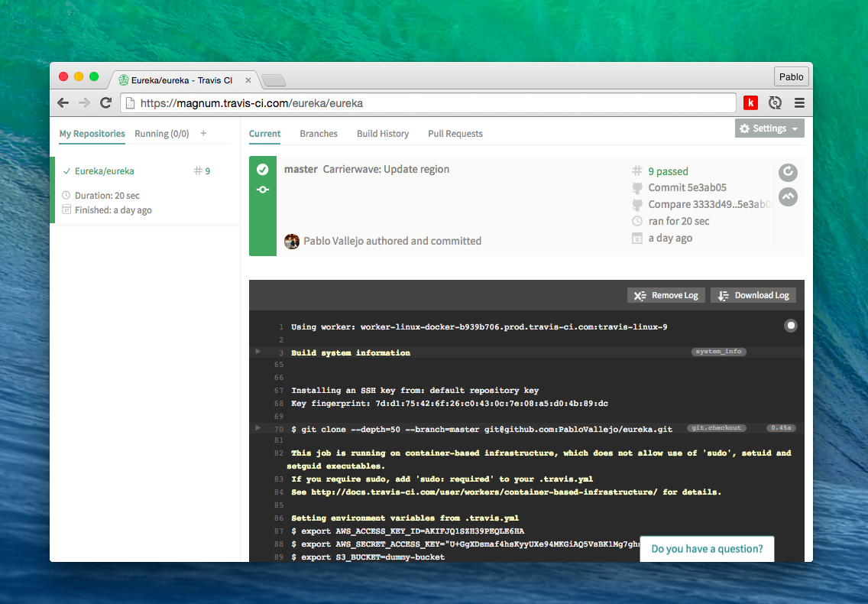Click If you require sudo log line

[442, 479]
